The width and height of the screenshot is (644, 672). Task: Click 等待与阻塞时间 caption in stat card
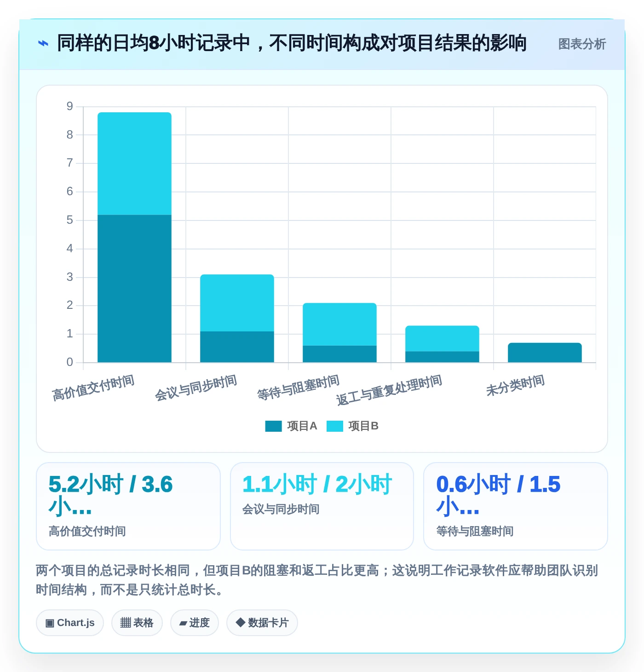(475, 532)
